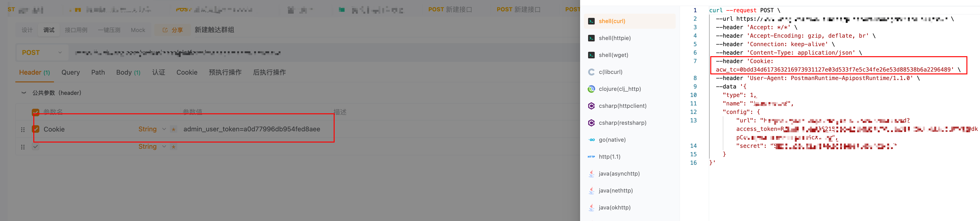The height and width of the screenshot is (221, 980).
Task: Open the 预执行操作 tab
Action: click(225, 73)
